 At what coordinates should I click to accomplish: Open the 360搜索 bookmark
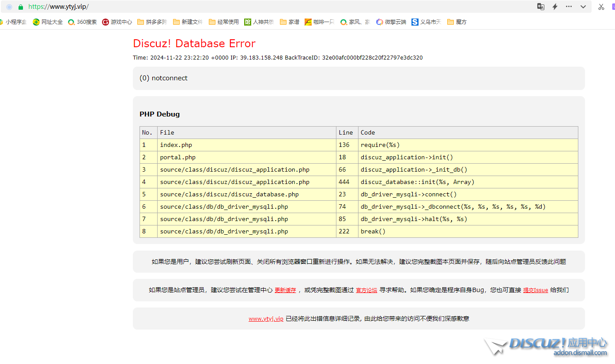click(83, 22)
